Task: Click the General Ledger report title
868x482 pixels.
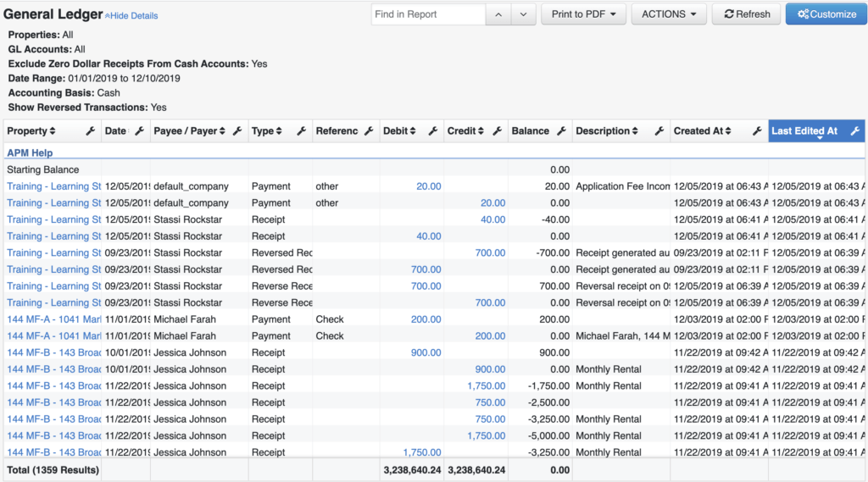Action: point(53,14)
